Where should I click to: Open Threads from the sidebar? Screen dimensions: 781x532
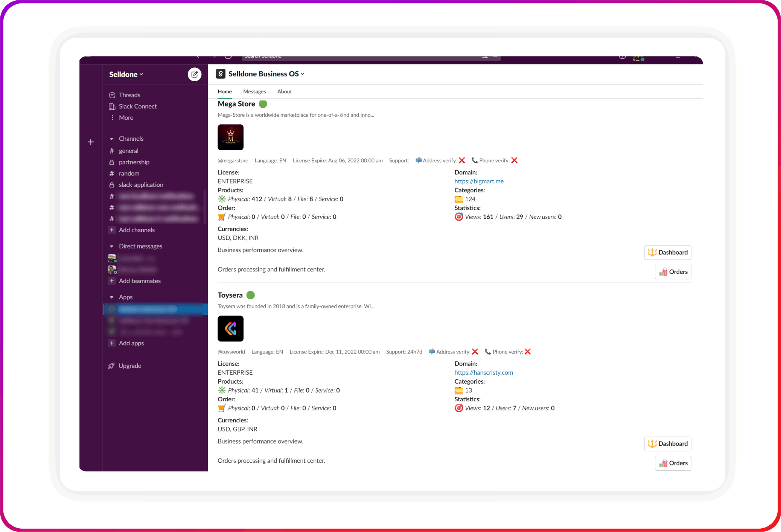coord(129,95)
